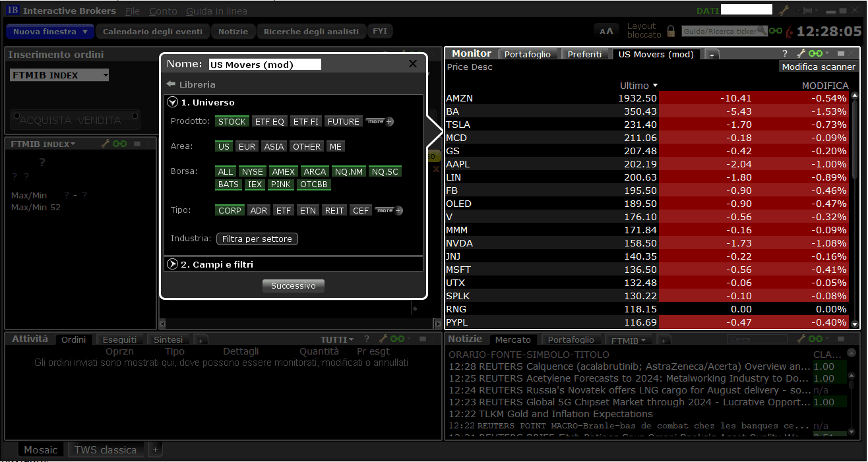The height and width of the screenshot is (462, 868).
Task: Click the red phone icon beside the clock
Action: point(789,32)
